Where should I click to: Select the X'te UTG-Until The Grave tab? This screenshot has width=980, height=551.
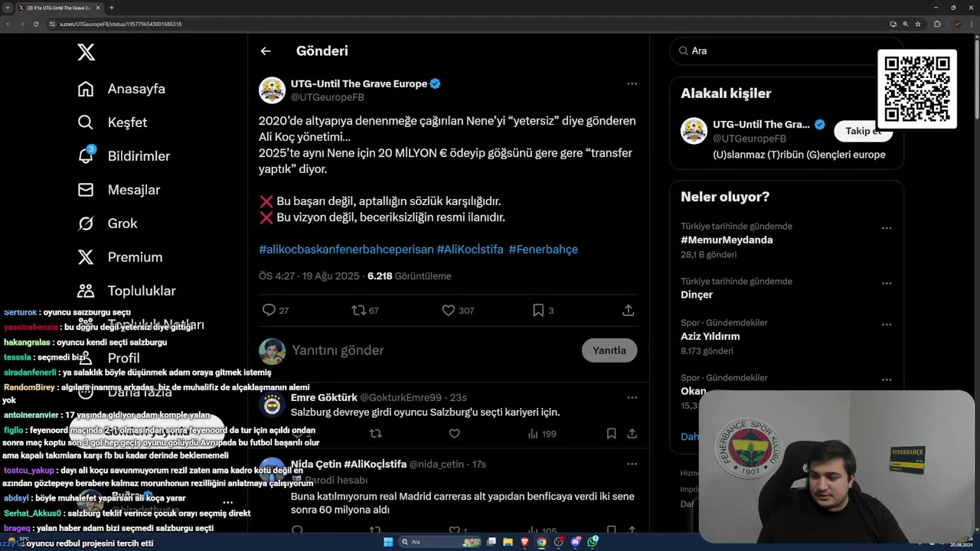pos(59,8)
